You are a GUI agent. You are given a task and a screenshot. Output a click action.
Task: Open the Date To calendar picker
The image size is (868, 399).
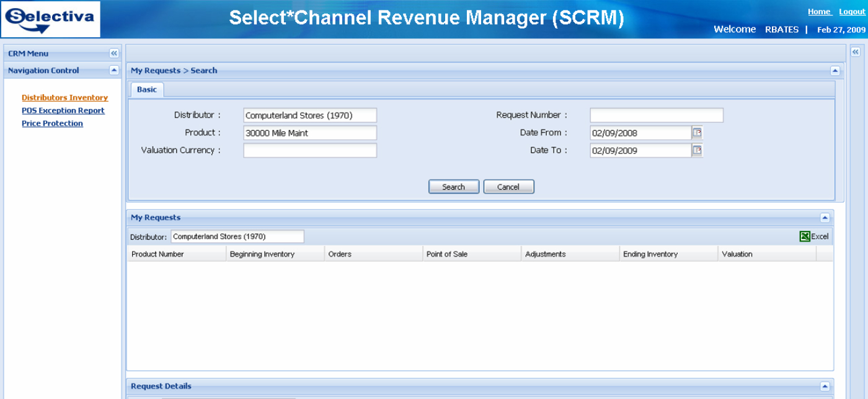tap(697, 150)
